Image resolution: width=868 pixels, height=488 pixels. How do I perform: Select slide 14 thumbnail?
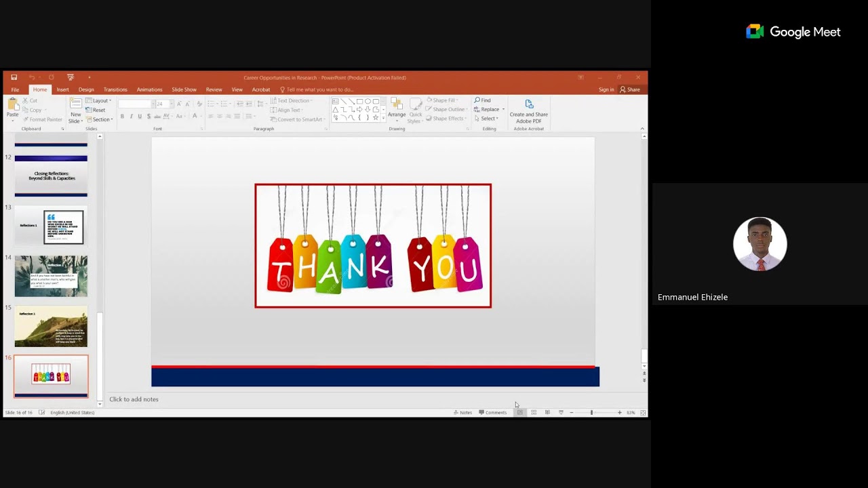[x=51, y=276]
